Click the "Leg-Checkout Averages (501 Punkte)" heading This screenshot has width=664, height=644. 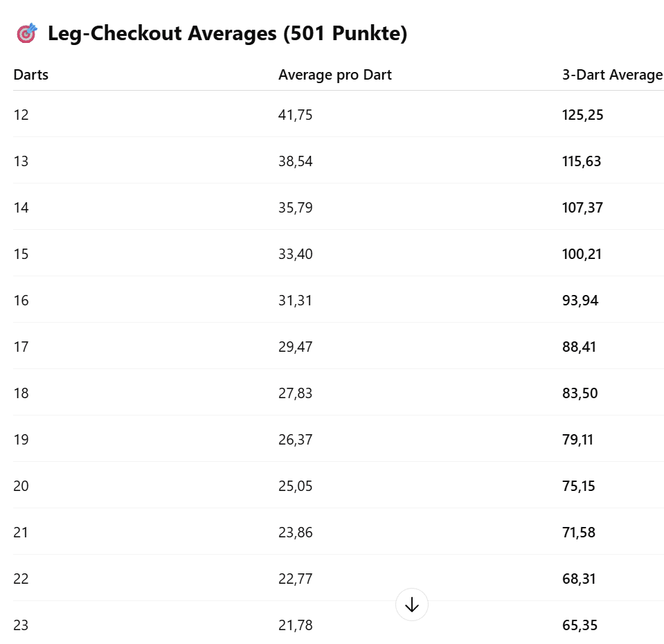(227, 33)
